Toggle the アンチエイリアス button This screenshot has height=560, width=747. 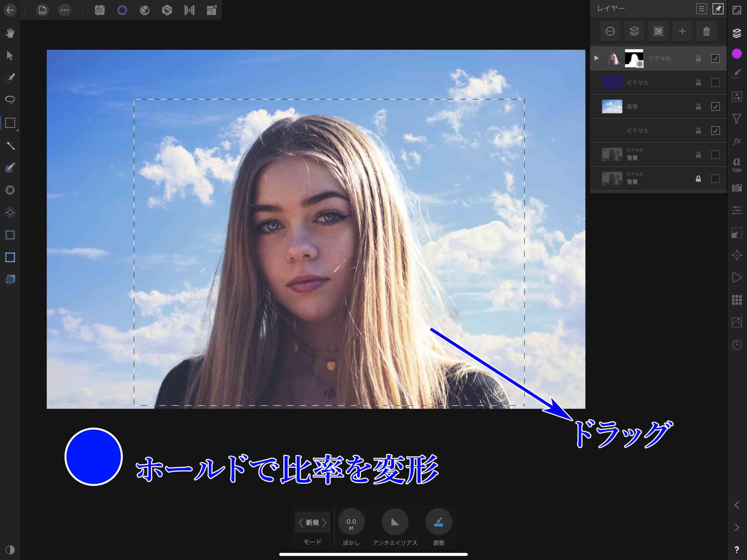pyautogui.click(x=395, y=522)
